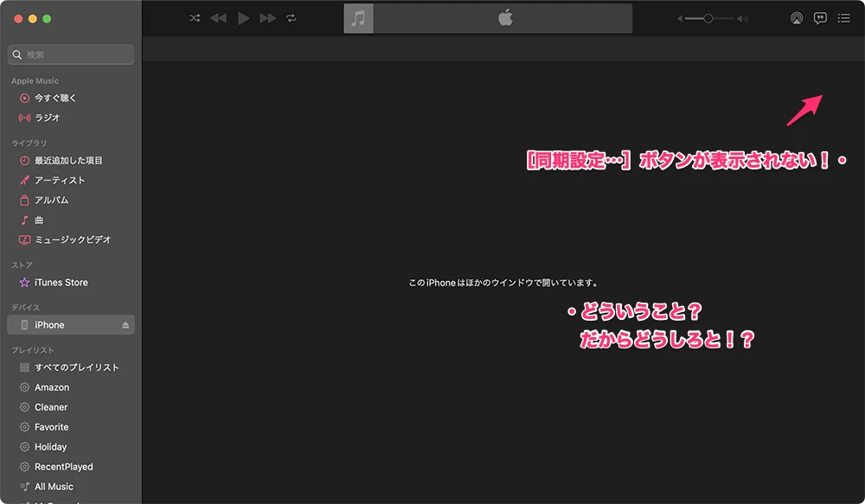The width and height of the screenshot is (865, 504).
Task: Click the search magnifier icon
Action: pos(17,54)
